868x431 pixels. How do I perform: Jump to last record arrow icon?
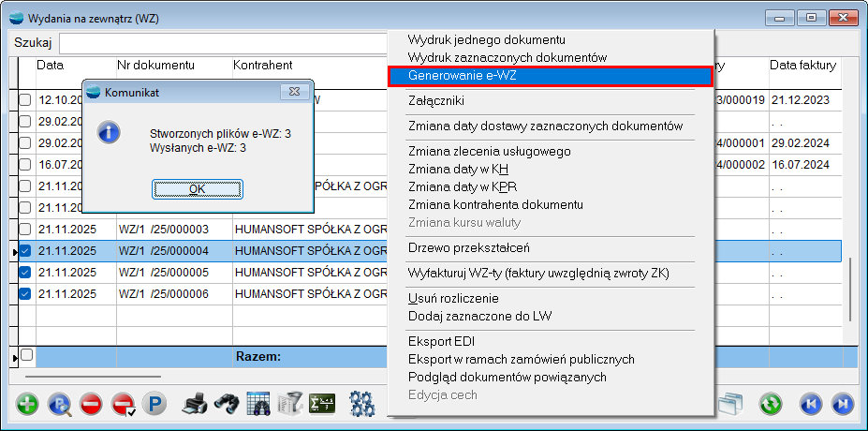tap(843, 404)
